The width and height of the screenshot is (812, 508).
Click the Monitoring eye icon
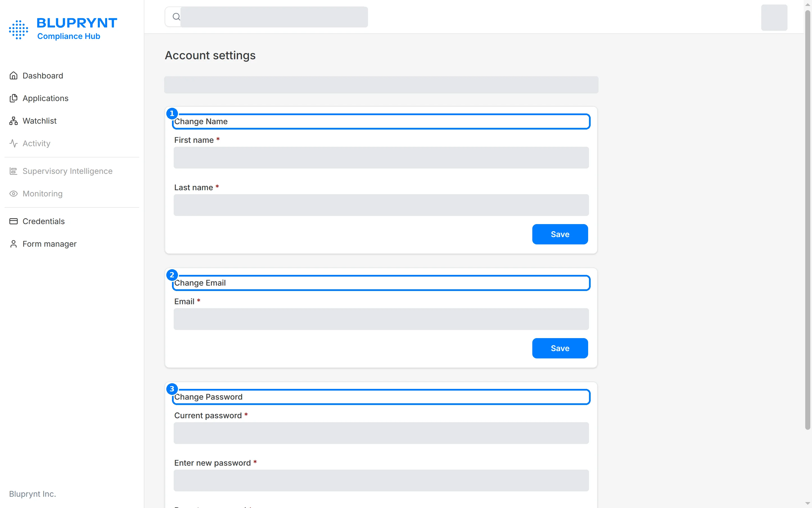coord(14,194)
